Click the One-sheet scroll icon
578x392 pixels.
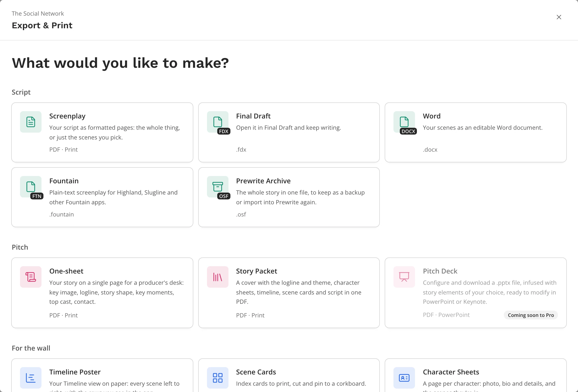click(x=31, y=277)
